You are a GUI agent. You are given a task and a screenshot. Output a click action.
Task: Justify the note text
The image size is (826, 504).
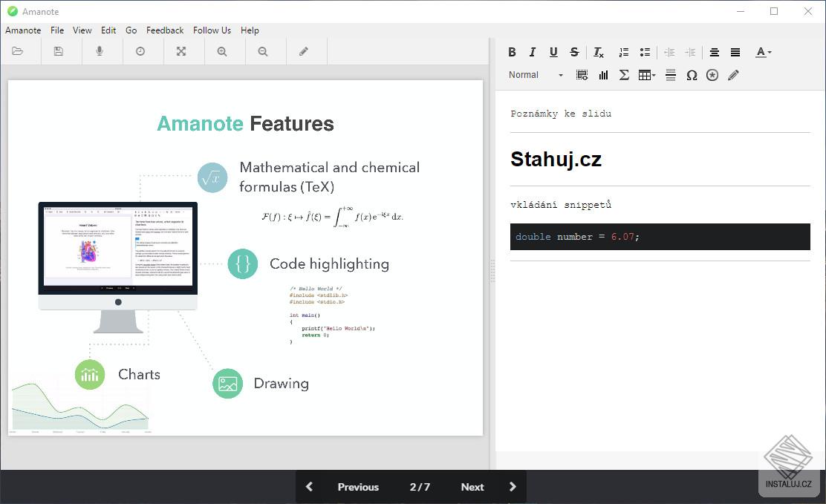(735, 52)
